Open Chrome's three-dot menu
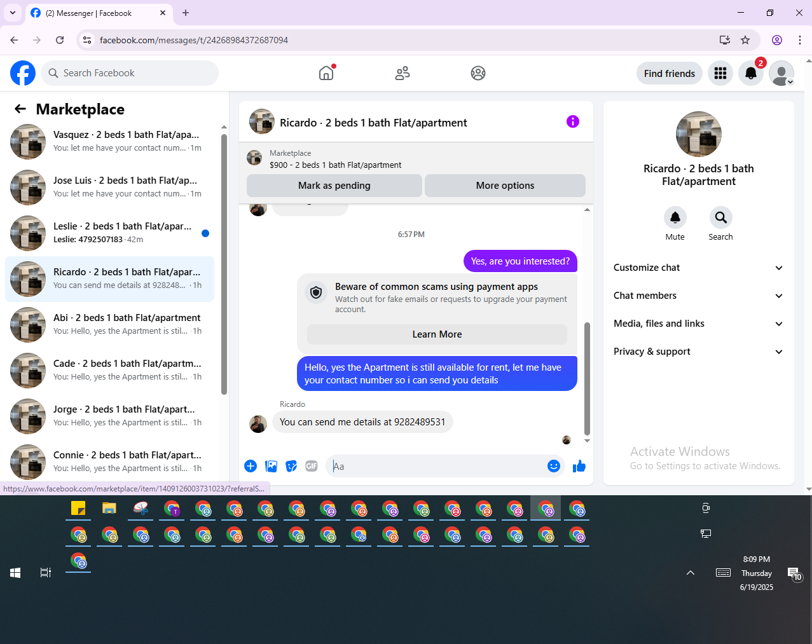Image resolution: width=812 pixels, height=644 pixels. coord(800,40)
